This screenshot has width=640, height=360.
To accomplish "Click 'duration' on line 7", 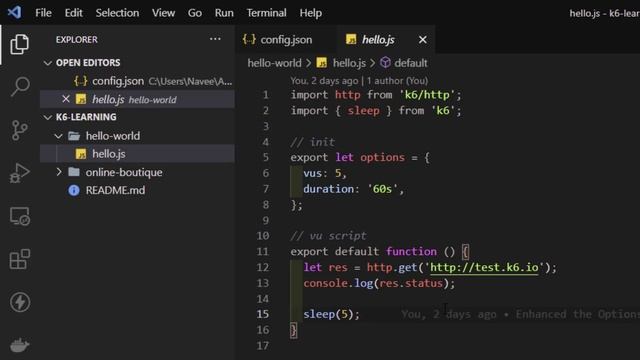I will (329, 189).
